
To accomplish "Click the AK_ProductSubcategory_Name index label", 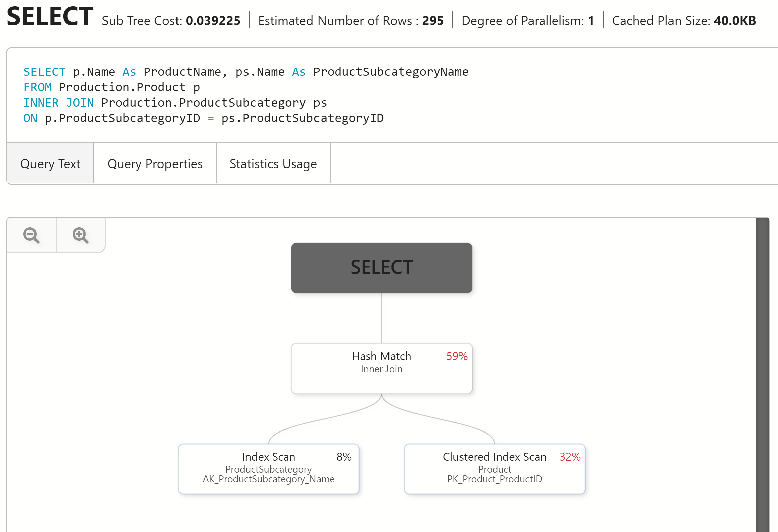I will pyautogui.click(x=268, y=479).
